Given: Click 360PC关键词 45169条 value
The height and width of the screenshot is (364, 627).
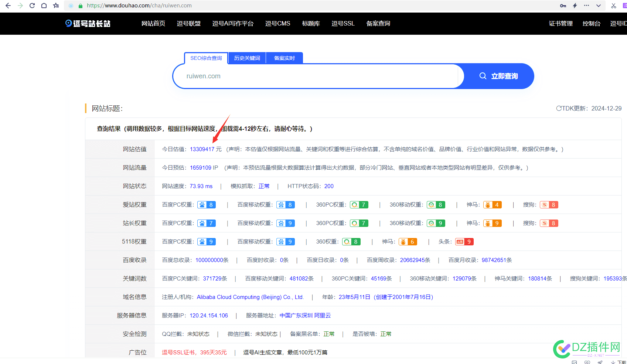Looking at the screenshot, I should pos(381,279).
